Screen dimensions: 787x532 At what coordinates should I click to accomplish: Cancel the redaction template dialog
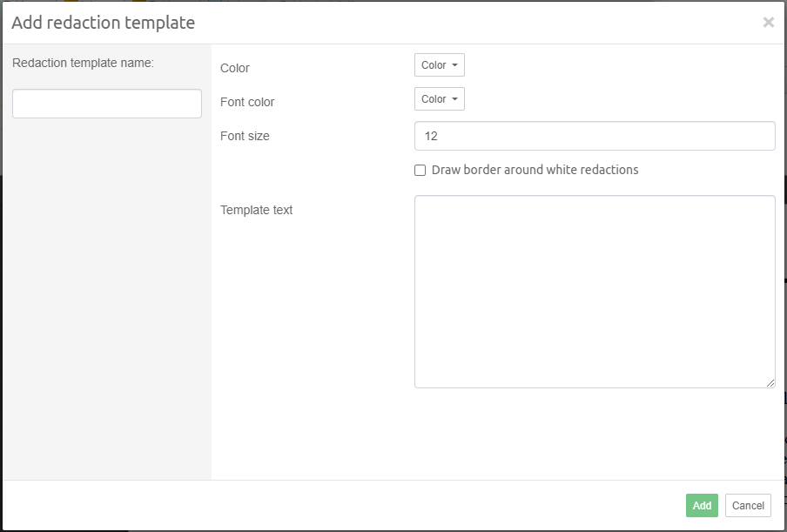click(x=748, y=506)
